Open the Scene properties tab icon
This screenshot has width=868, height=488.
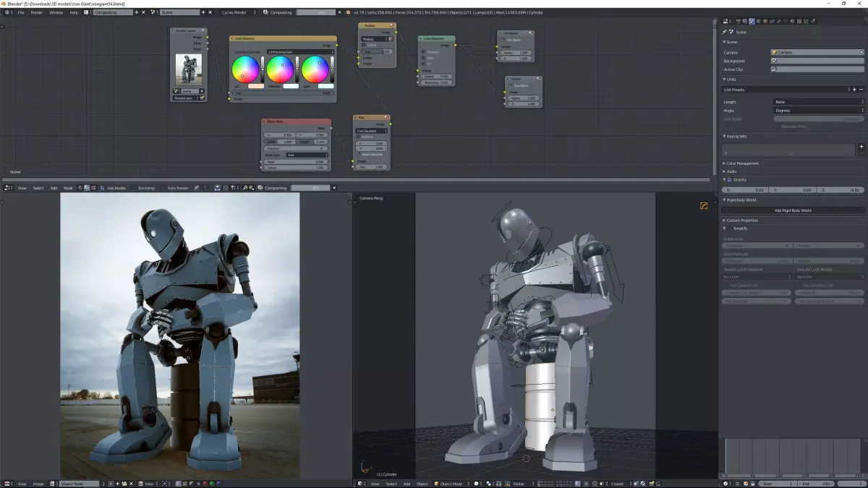[752, 22]
